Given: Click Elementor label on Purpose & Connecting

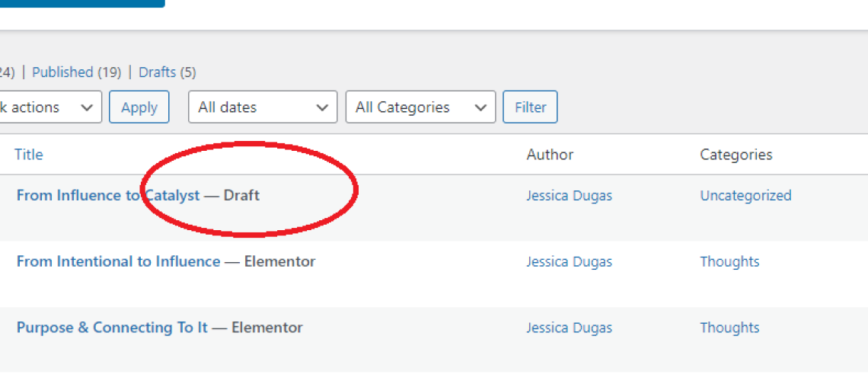Looking at the screenshot, I should click(x=266, y=328).
